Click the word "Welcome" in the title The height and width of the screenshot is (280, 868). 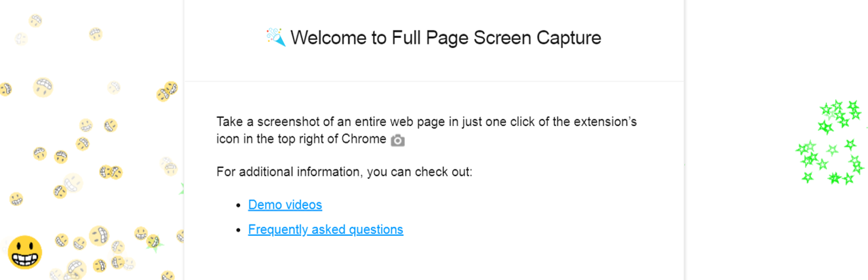point(330,37)
